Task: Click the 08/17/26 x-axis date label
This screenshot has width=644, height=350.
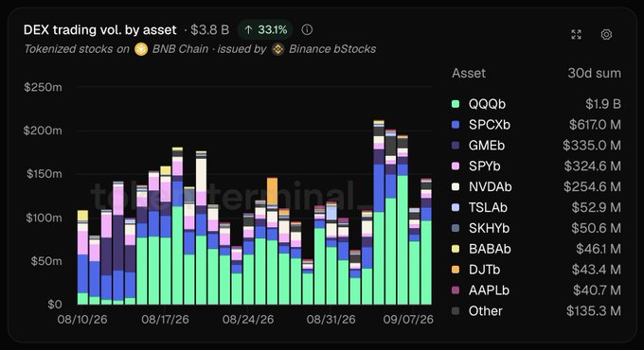Action: (x=165, y=319)
